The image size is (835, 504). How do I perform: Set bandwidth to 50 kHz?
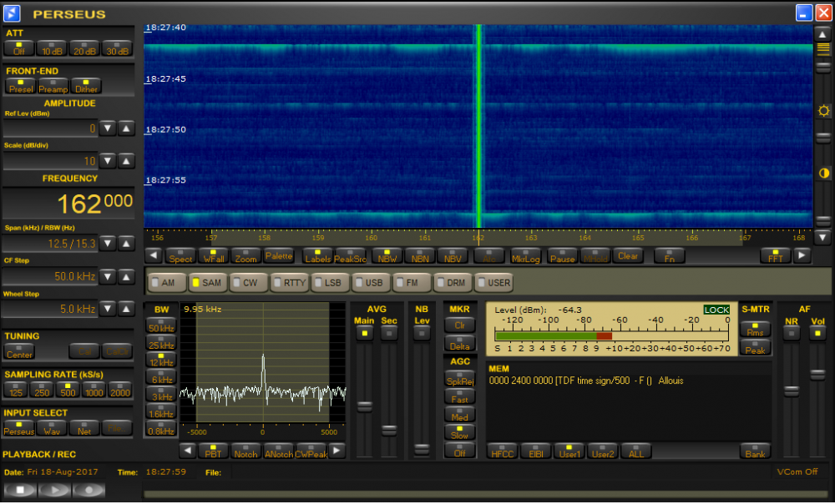[161, 325]
